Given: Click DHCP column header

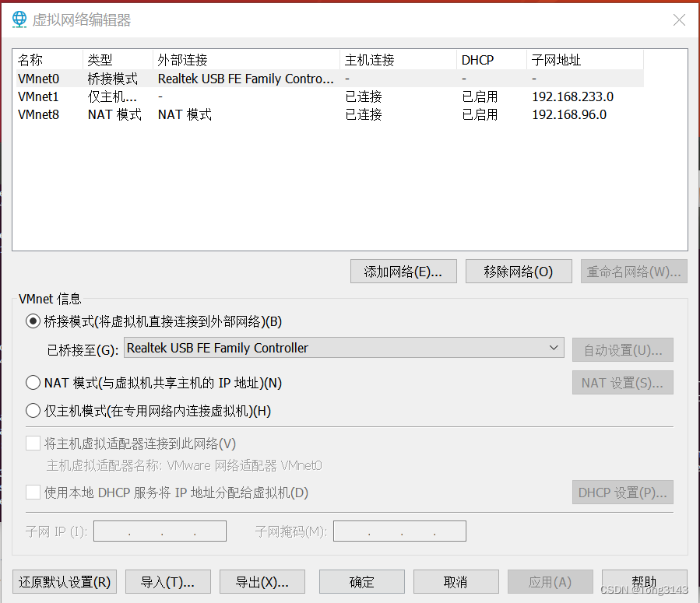Looking at the screenshot, I should coord(492,60).
